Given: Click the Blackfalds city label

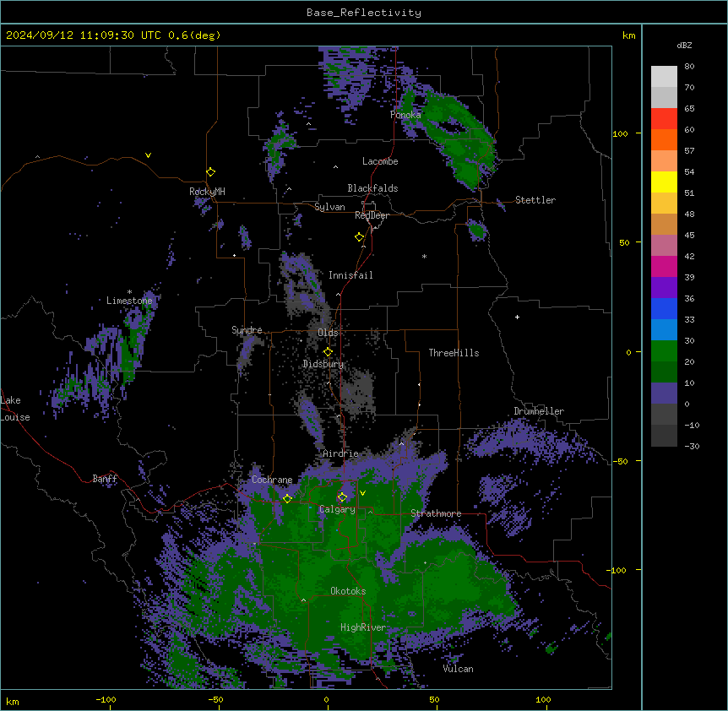Looking at the screenshot, I should 372,188.
